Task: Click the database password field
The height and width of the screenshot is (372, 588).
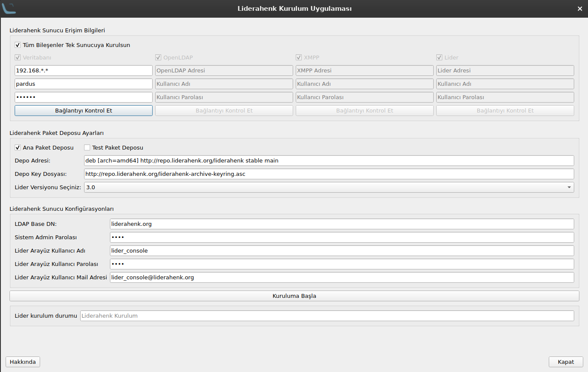Action: 84,97
